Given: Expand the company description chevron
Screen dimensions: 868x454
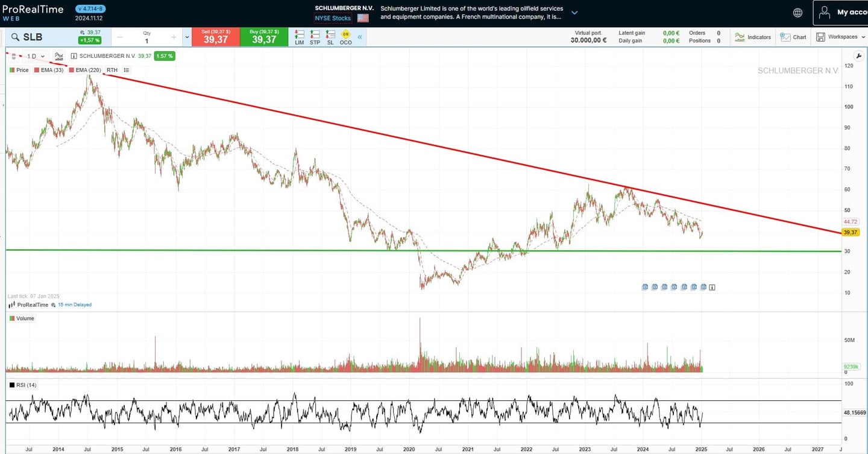Looking at the screenshot, I should (574, 12).
